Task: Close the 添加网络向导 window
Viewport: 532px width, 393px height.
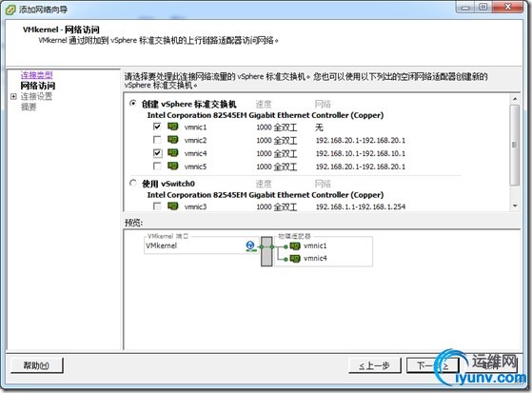Action: pyautogui.click(x=507, y=7)
